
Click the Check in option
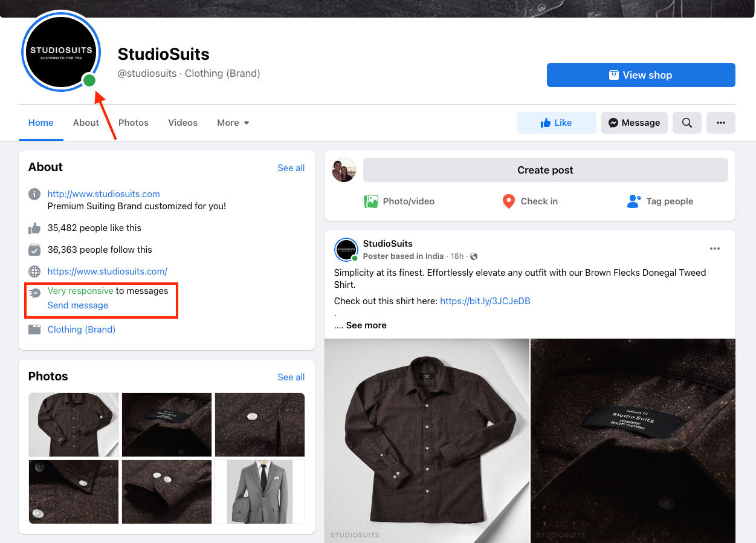point(530,201)
